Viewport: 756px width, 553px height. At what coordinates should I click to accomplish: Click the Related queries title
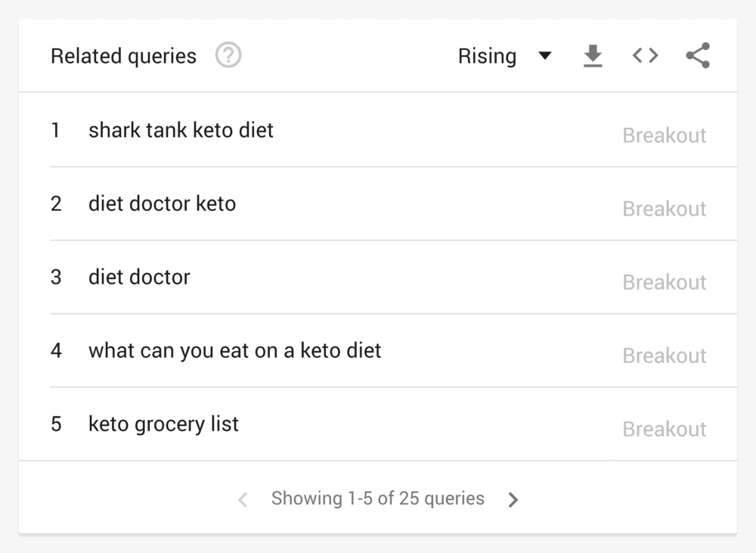point(123,56)
